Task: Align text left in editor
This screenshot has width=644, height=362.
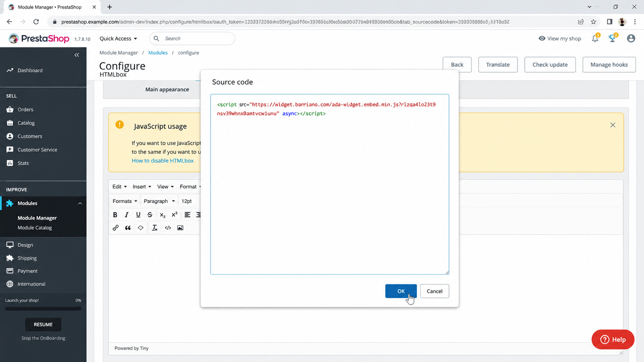Action: tap(187, 215)
